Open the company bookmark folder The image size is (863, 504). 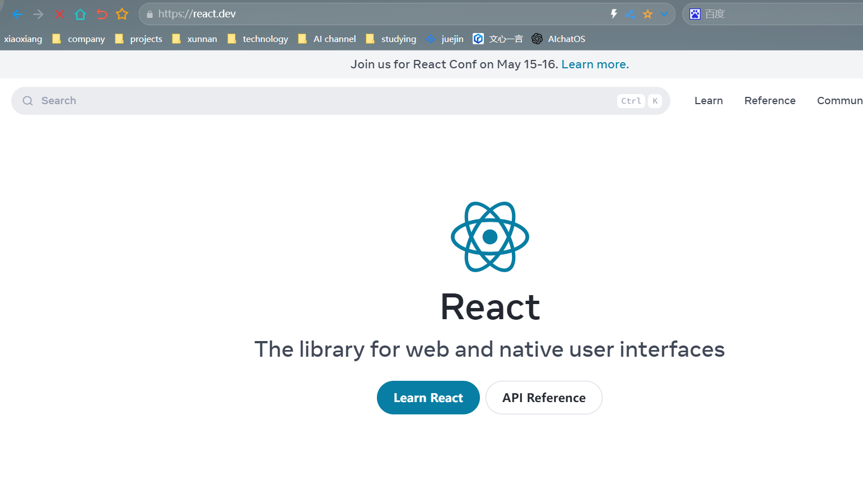(79, 39)
